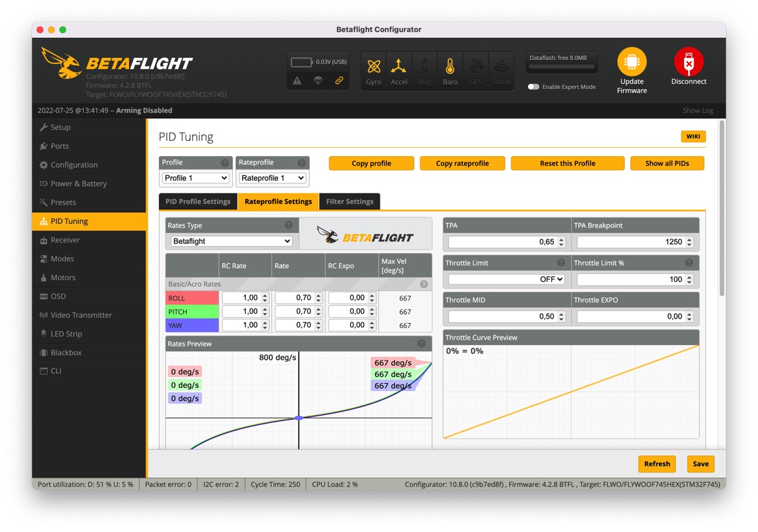Click Throttle MID 0,50 field
Screen dimensions: 758x532
(506, 317)
